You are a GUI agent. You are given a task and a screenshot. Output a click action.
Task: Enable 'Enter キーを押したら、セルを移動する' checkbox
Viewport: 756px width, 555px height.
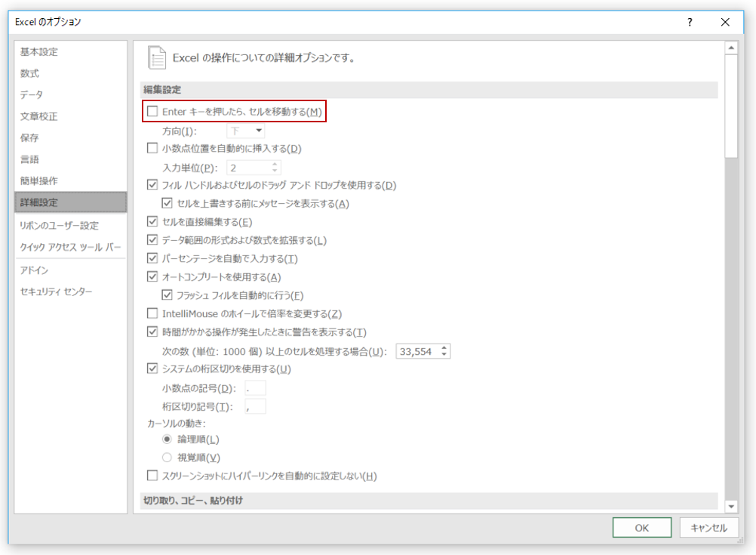coord(152,112)
